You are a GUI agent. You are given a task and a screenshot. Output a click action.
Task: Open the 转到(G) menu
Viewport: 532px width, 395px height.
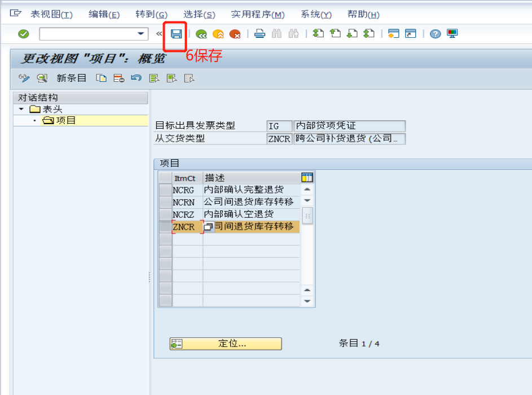[x=151, y=14]
